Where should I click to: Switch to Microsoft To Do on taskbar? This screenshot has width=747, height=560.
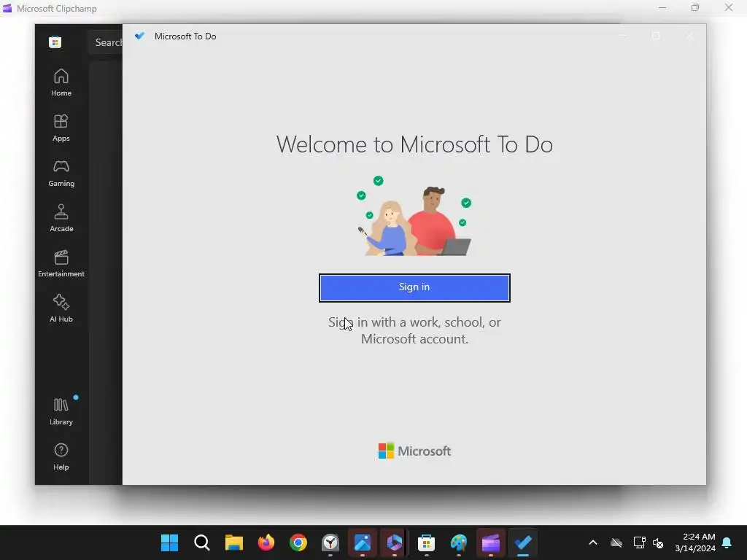[x=523, y=542]
